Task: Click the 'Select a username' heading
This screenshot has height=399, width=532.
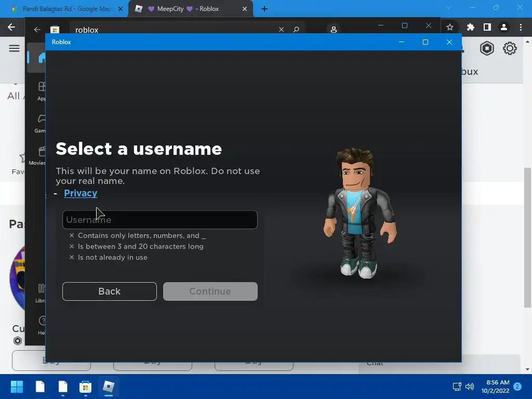Action: tap(139, 149)
